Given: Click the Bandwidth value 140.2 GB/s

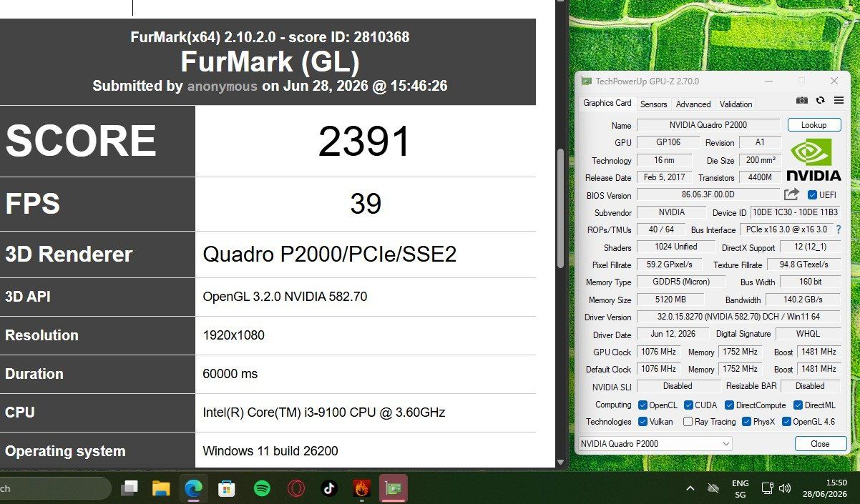Looking at the screenshot, I should pos(803,300).
